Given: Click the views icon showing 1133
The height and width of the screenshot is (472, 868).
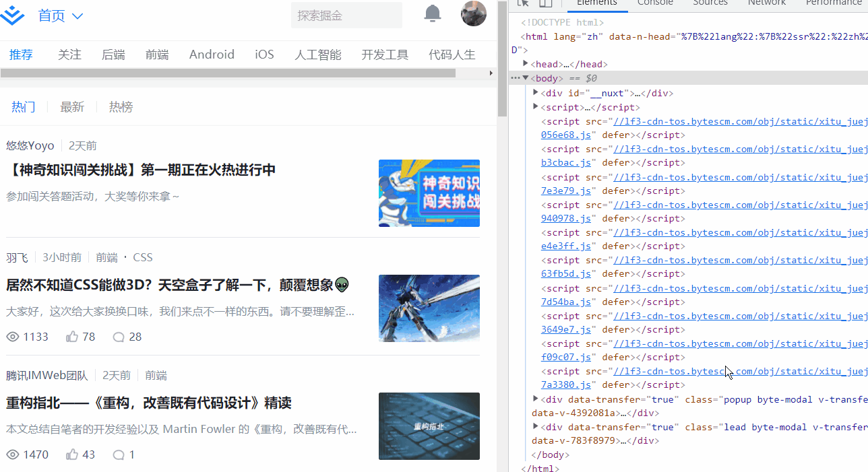Looking at the screenshot, I should tap(13, 337).
